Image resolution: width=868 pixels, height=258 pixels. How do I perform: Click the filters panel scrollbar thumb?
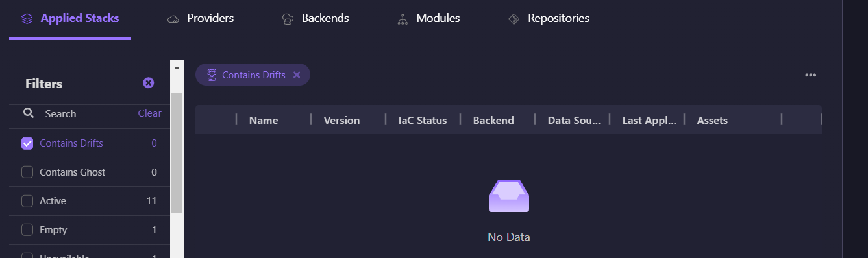coord(177,154)
